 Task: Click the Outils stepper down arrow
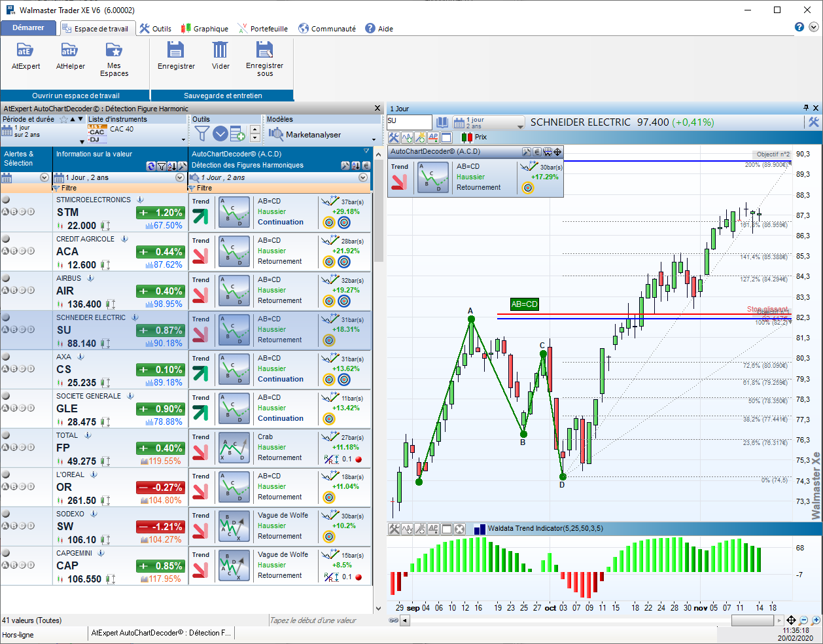pyautogui.click(x=255, y=138)
